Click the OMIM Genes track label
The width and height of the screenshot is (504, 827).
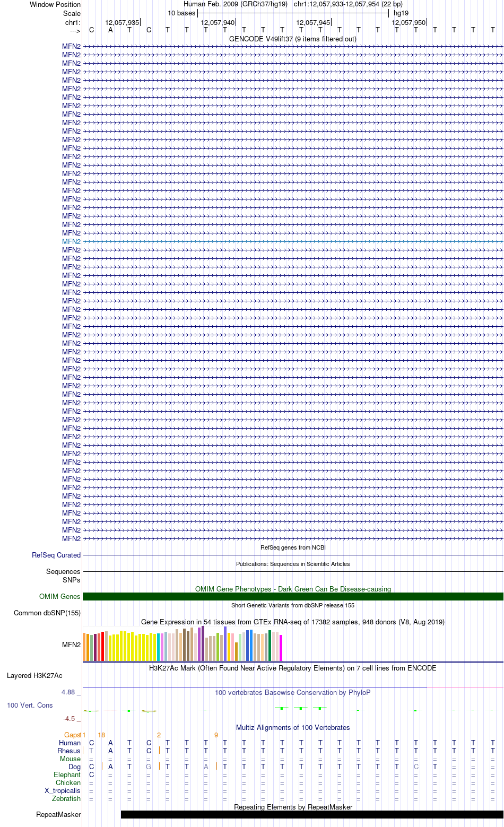tap(60, 596)
